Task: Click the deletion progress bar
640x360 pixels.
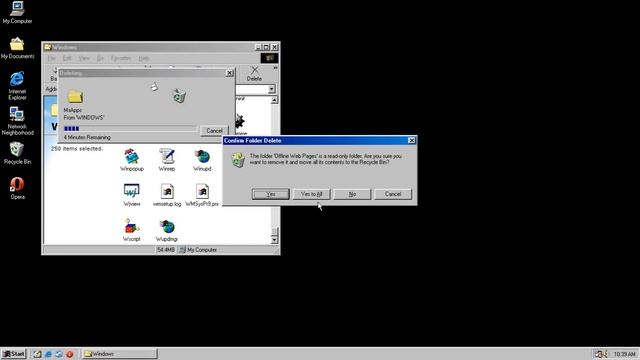Action: pyautogui.click(x=130, y=129)
